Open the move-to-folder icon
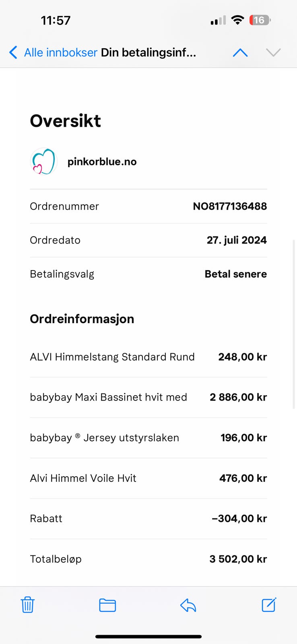The height and width of the screenshot is (644, 297). click(x=107, y=605)
